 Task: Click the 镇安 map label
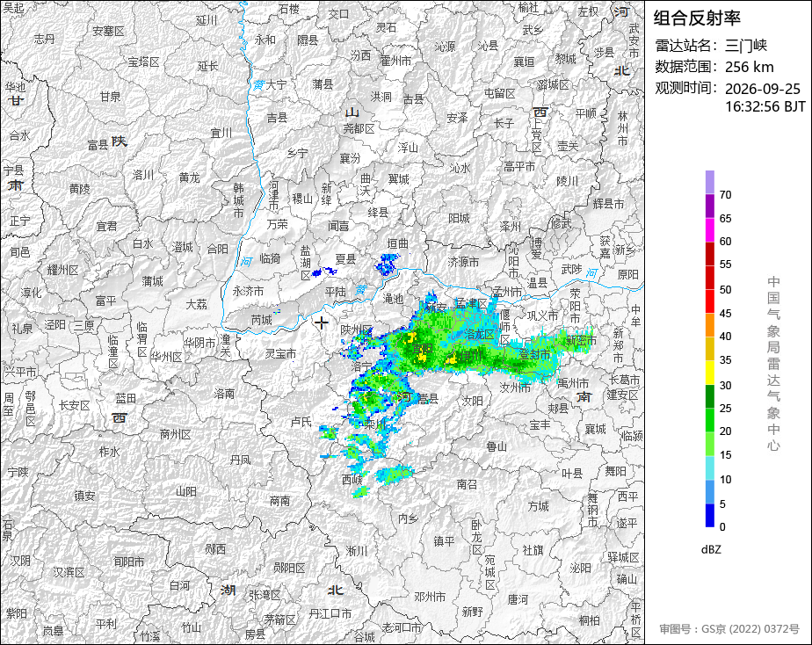pos(84,496)
